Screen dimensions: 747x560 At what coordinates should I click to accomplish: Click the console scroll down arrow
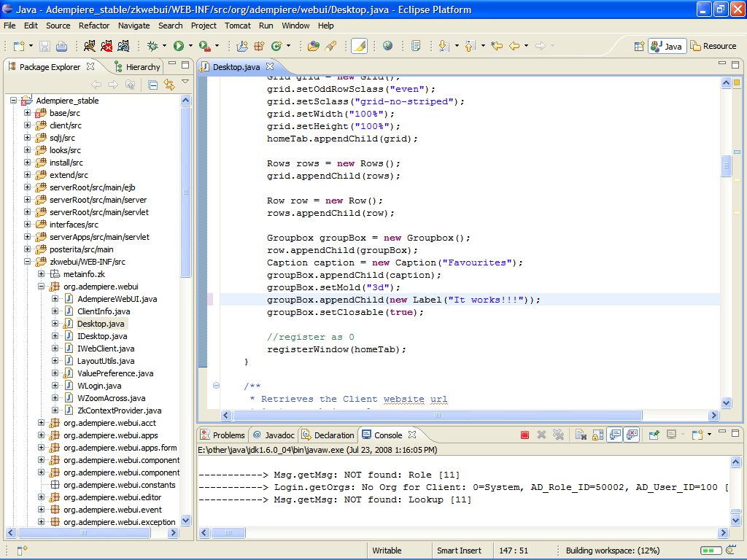(735, 521)
